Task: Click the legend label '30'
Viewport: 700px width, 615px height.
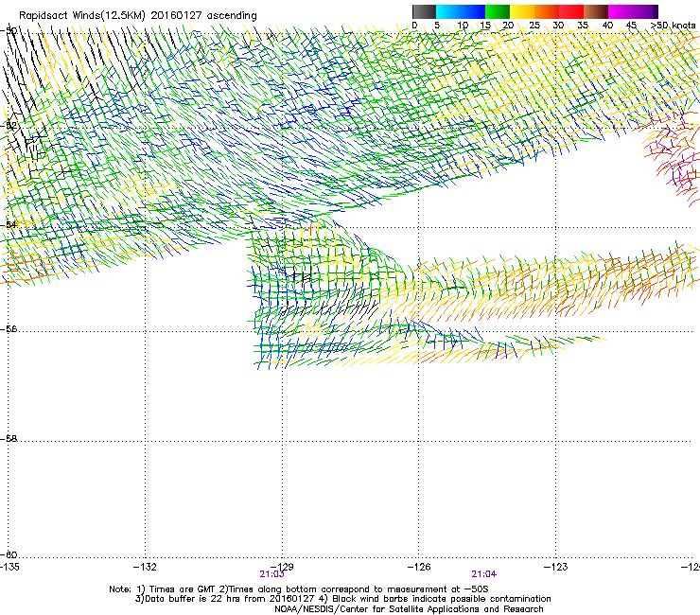Action: (x=558, y=26)
